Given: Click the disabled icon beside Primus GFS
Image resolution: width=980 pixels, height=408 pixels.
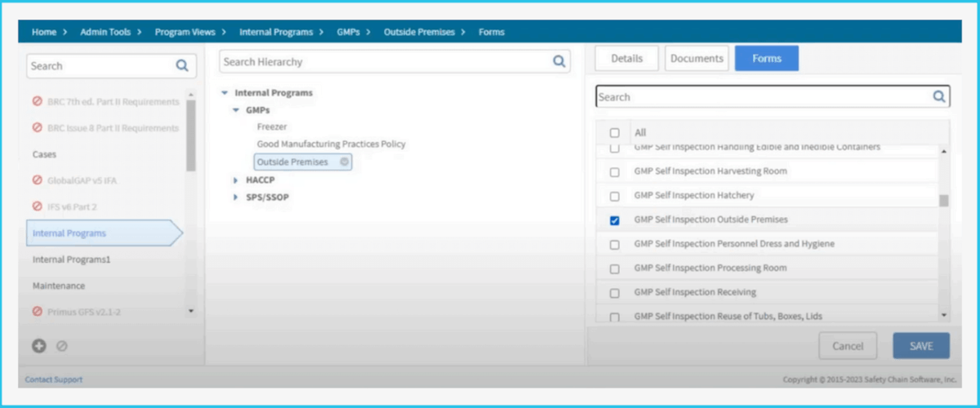Looking at the screenshot, I should pos(38,311).
